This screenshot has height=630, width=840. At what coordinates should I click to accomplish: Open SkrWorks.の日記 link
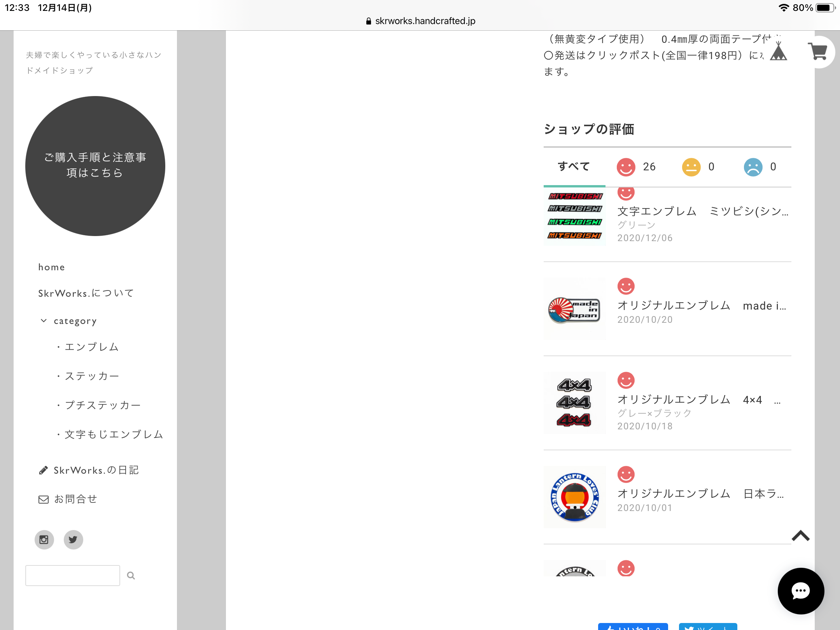click(96, 470)
